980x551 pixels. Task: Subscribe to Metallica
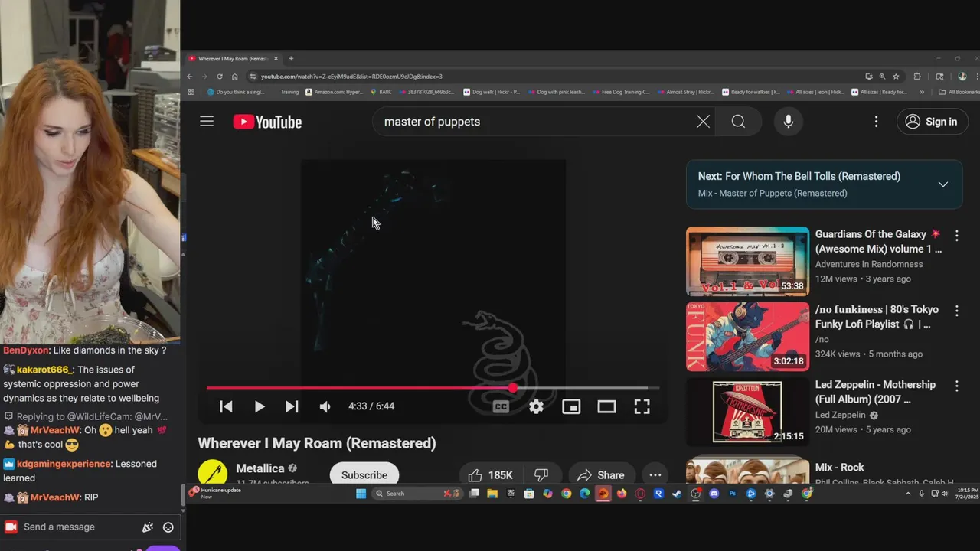[364, 474]
